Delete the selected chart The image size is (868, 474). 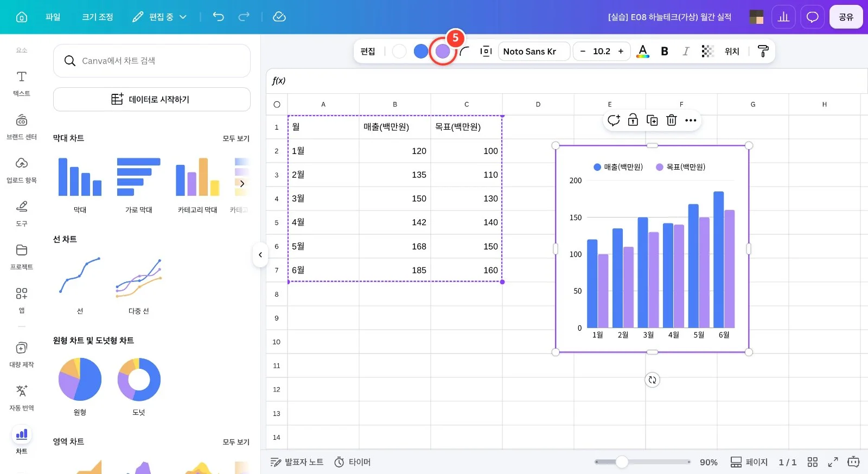coord(672,120)
